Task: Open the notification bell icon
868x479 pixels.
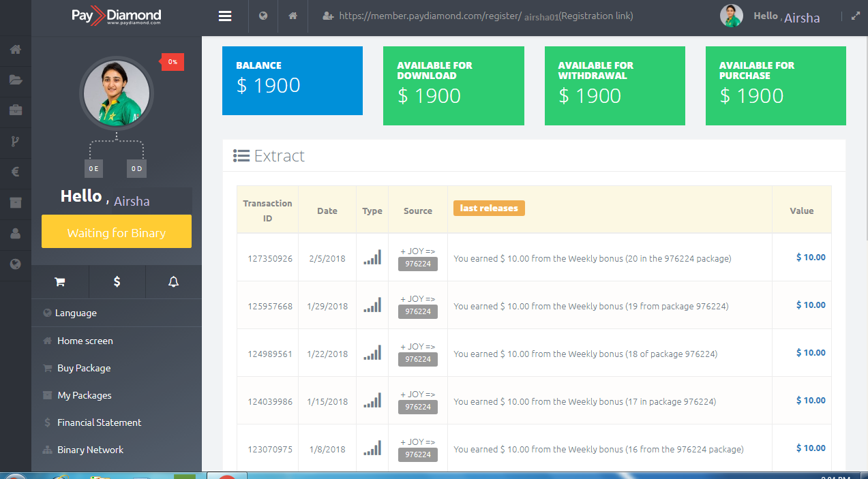Action: coord(173,282)
